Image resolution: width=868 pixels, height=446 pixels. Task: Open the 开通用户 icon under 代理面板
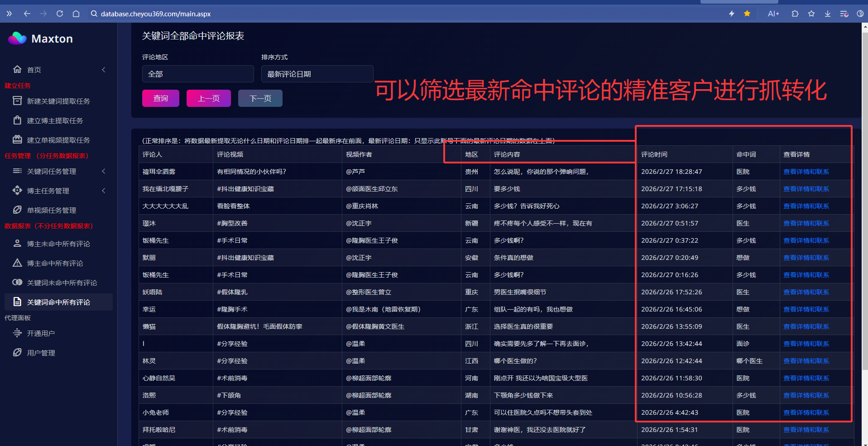(17, 333)
